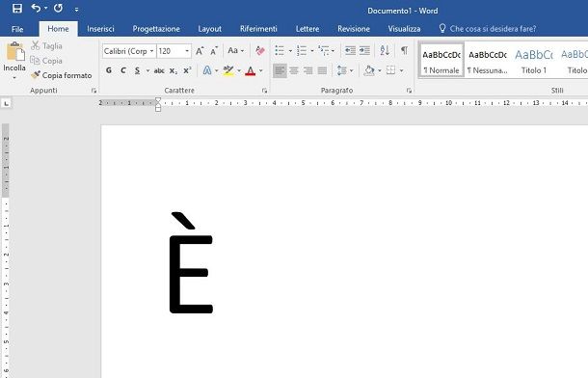This screenshot has width=588, height=378.
Task: Click the tab selector at the ruler corner
Action: [x=7, y=103]
